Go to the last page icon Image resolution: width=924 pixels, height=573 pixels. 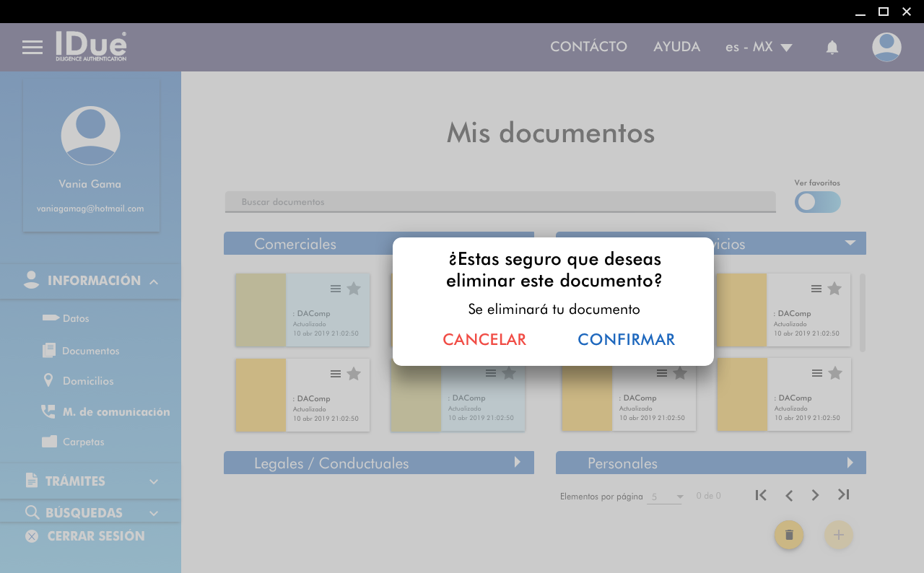(x=843, y=495)
